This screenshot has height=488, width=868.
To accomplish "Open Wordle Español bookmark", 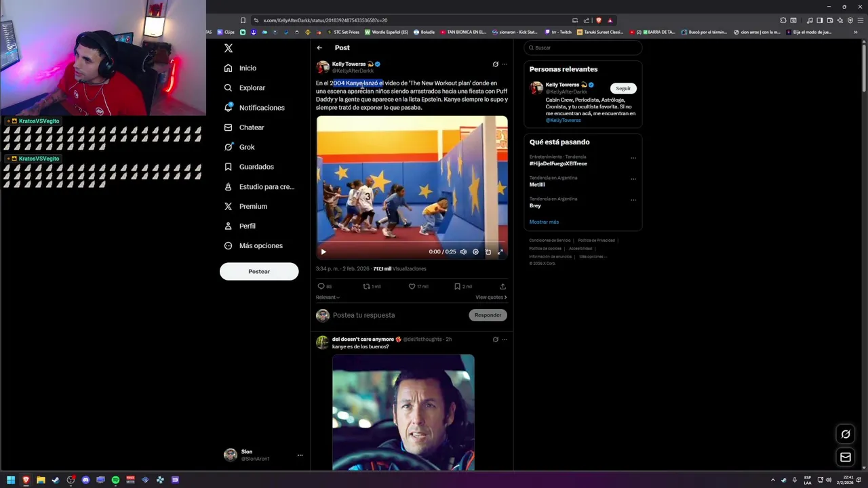I will point(387,32).
